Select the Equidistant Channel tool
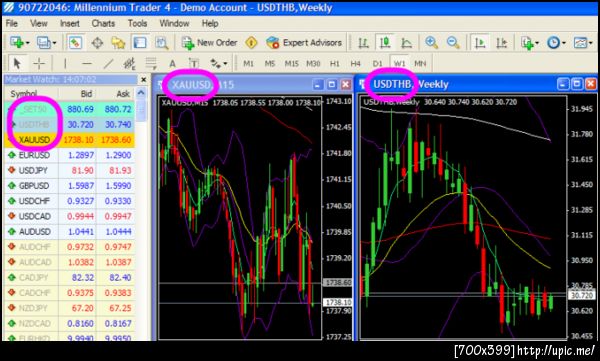600x361 pixels. 130,64
